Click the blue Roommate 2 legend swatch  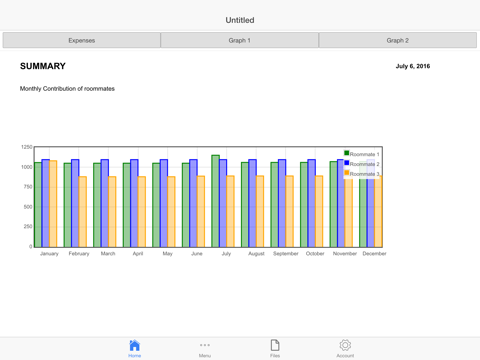pos(347,163)
